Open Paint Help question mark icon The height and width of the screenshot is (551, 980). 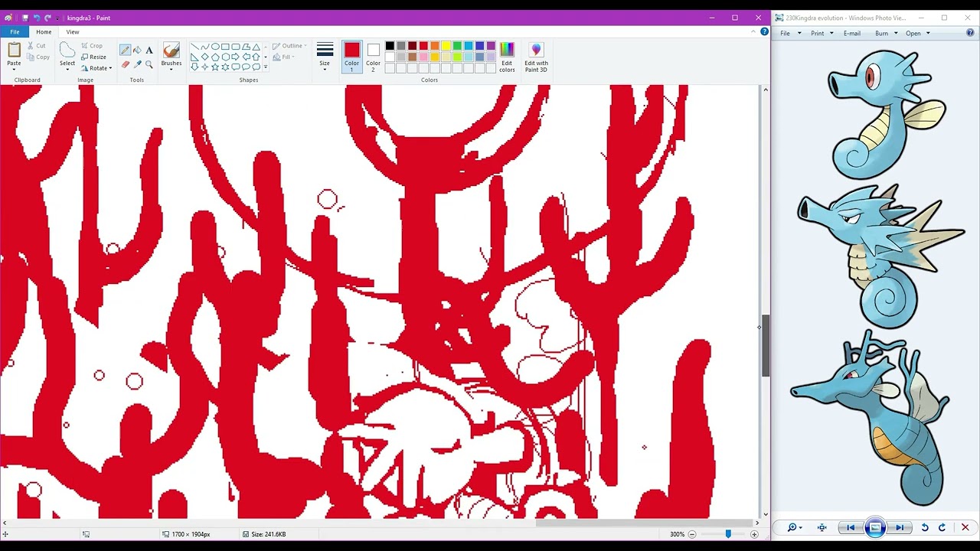pyautogui.click(x=764, y=31)
